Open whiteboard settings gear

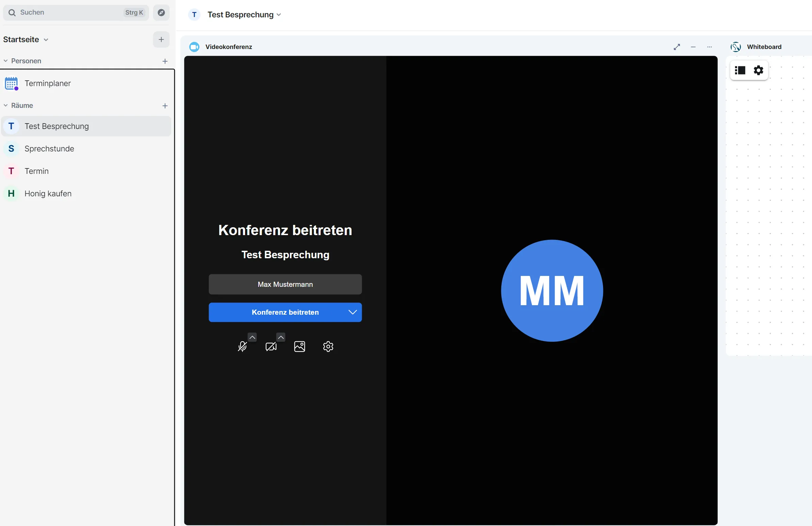pyautogui.click(x=758, y=70)
